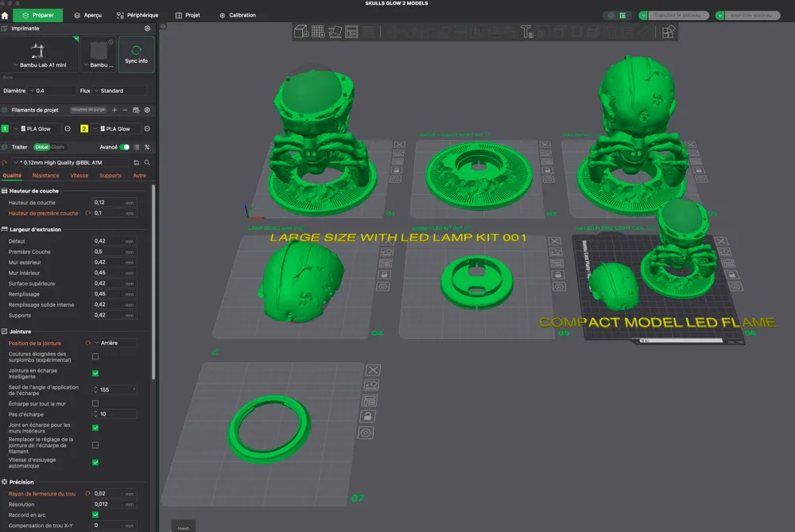Open the Calibration tab
795x532 pixels.
pos(238,15)
